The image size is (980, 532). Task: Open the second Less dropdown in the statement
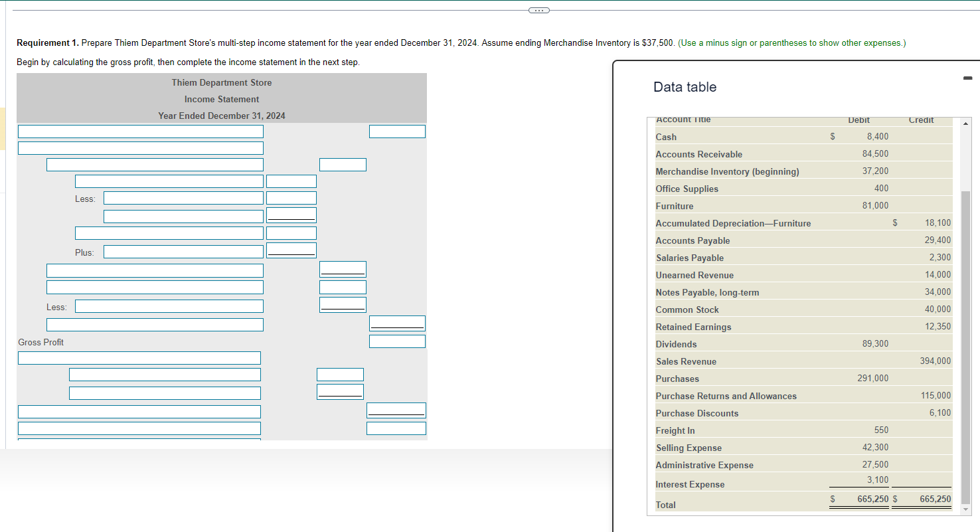click(x=169, y=306)
